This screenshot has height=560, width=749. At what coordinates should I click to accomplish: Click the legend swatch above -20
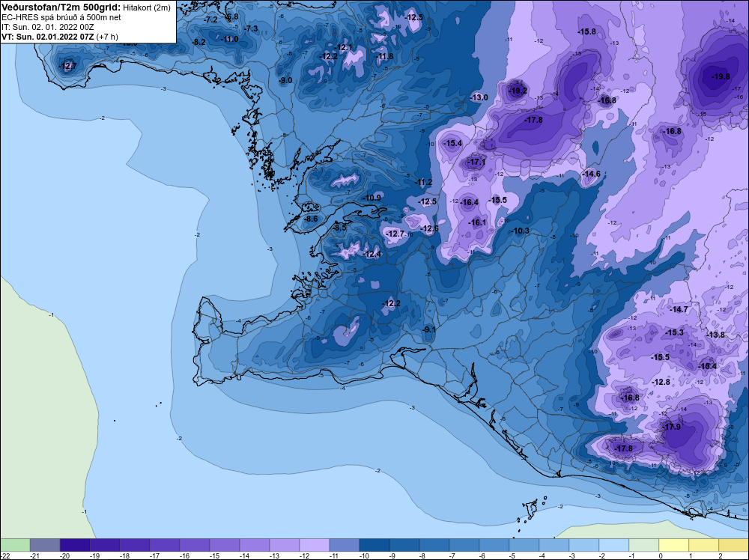tap(74, 545)
